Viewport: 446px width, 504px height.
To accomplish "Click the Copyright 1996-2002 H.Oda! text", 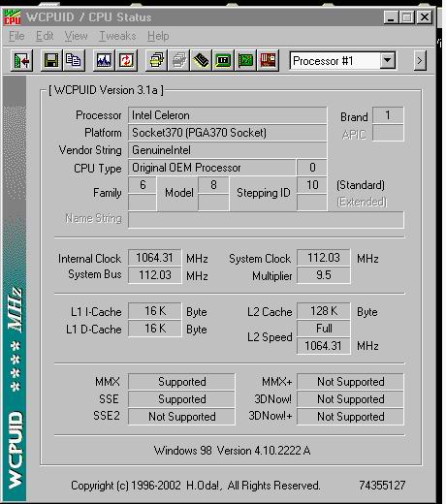I will (195, 486).
